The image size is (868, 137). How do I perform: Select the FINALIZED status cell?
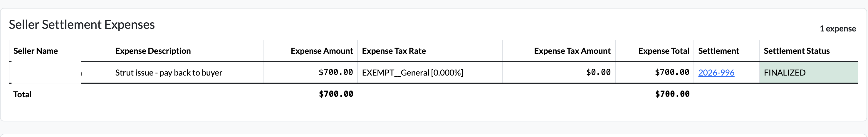[809, 73]
